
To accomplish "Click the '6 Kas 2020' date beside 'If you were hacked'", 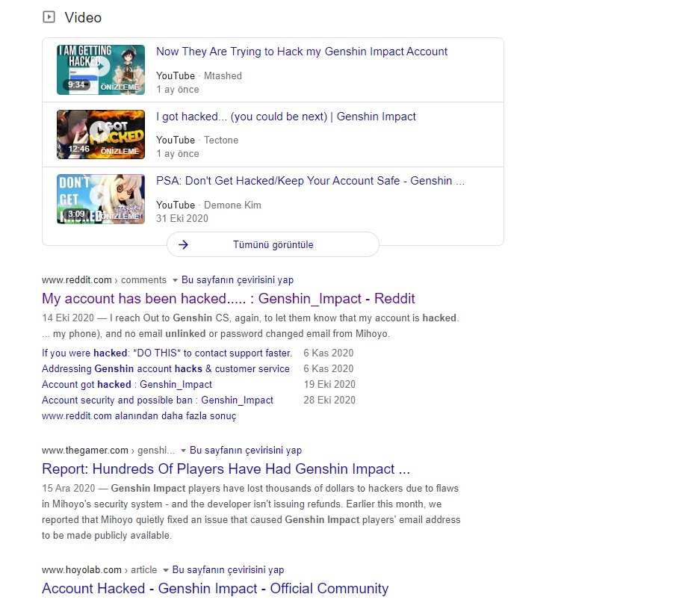I will point(329,353).
